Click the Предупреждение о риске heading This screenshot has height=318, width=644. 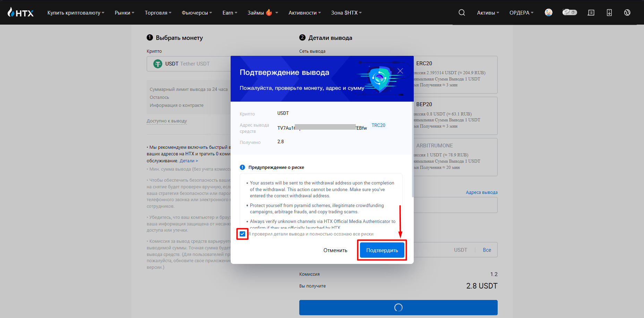tap(276, 167)
